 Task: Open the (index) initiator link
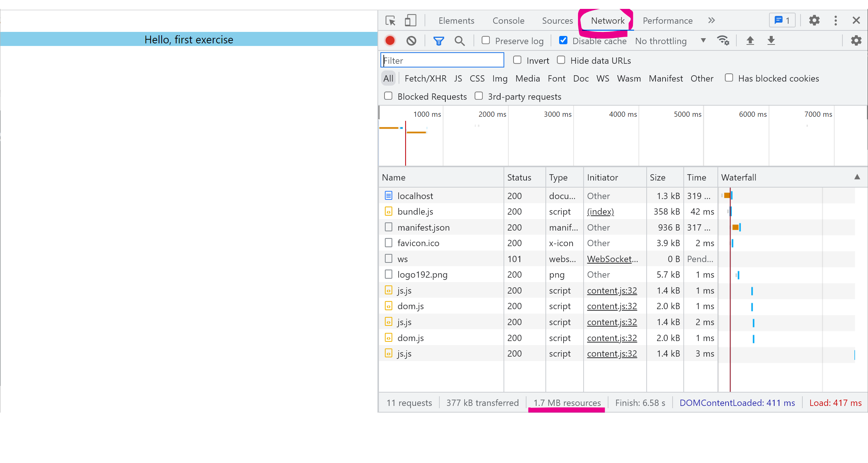(x=600, y=212)
